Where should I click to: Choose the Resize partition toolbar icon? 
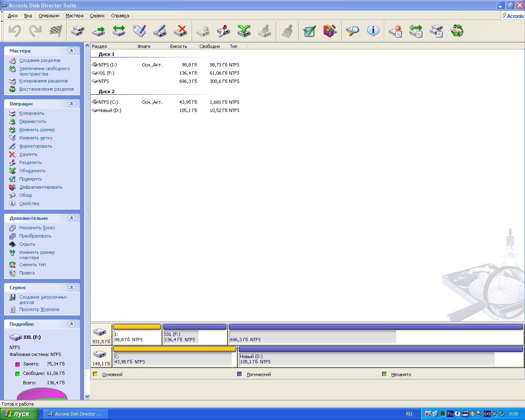pyautogui.click(x=119, y=31)
